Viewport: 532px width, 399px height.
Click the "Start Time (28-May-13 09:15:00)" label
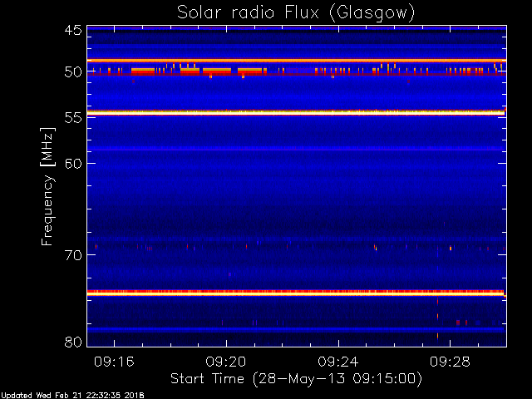296,379
